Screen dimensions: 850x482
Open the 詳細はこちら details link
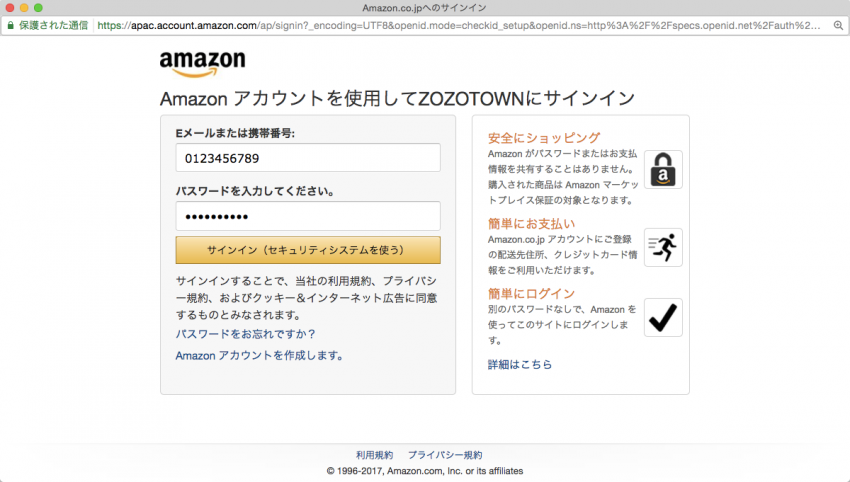tap(519, 364)
